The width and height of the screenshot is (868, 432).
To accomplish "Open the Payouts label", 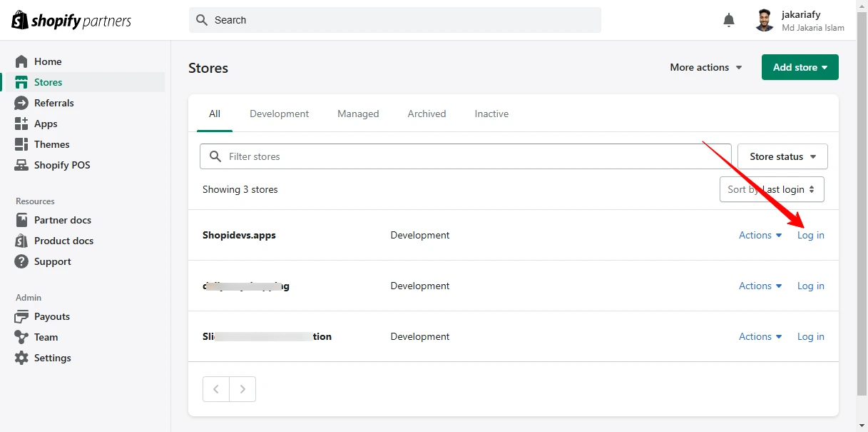I will pos(52,316).
